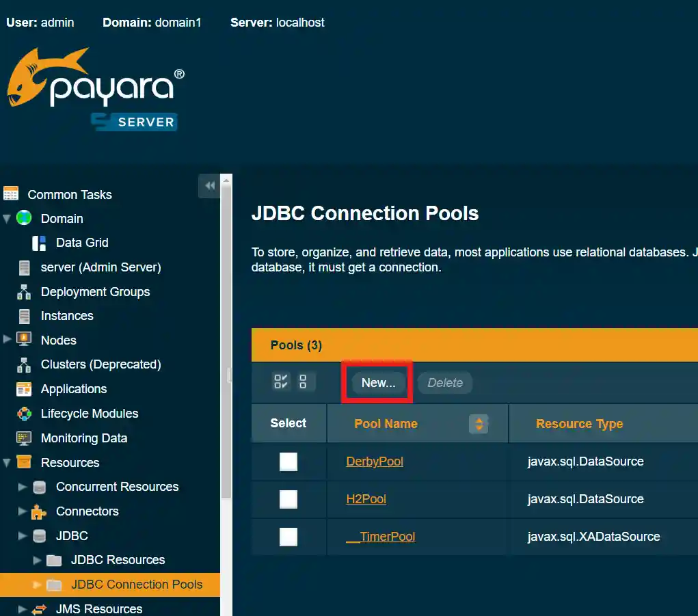Viewport: 698px width, 616px height.
Task: Click the Lifecycle Modules icon
Action: coord(24,413)
